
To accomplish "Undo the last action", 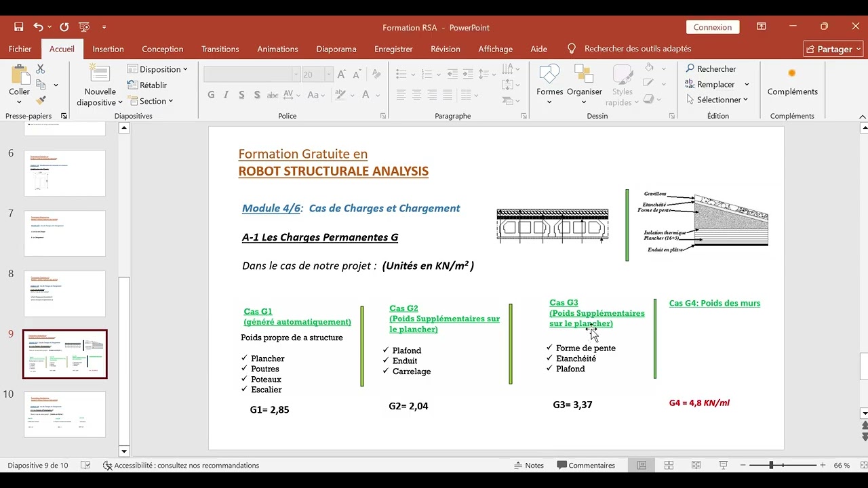I will pos(38,27).
